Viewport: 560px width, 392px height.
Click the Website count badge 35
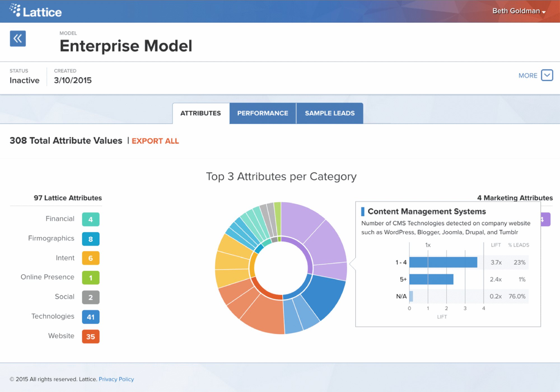pos(91,336)
